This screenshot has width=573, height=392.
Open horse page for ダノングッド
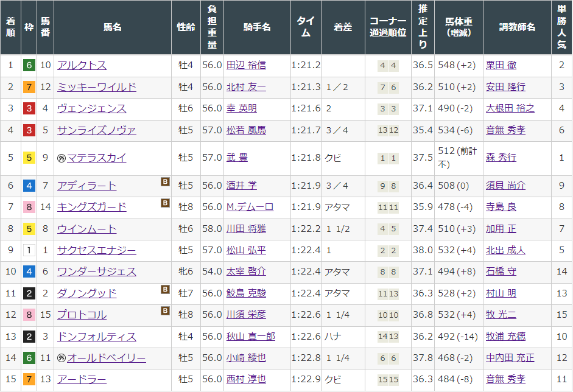(87, 293)
